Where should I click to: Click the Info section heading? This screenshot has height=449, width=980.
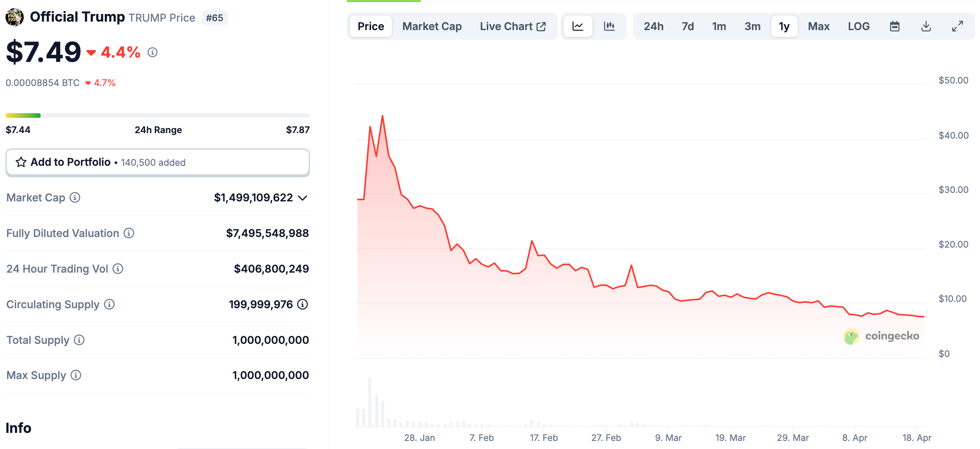click(x=18, y=428)
